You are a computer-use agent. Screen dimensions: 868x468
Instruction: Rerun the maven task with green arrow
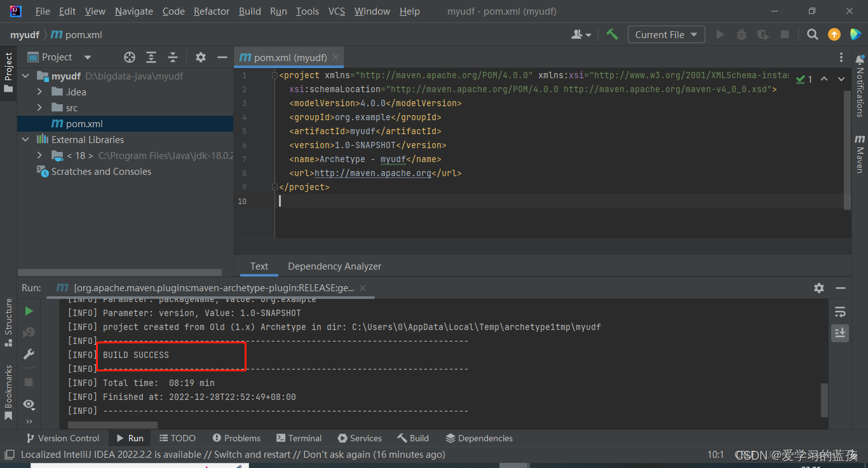point(29,311)
